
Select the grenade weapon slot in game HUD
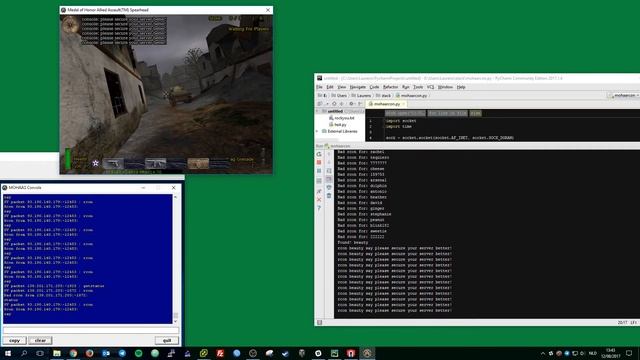click(198, 163)
